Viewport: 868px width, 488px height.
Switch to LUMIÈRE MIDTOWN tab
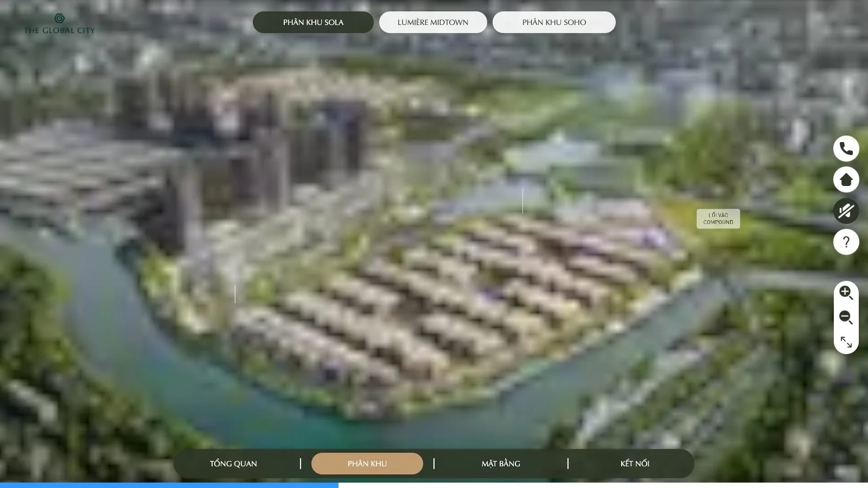[433, 22]
